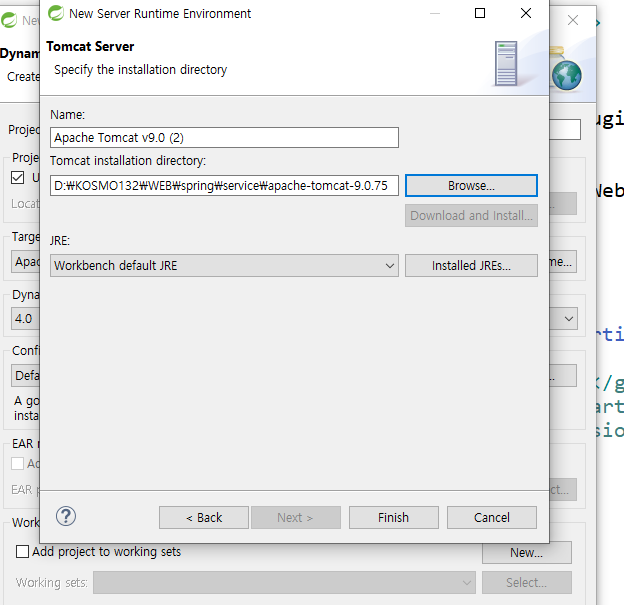Viewport: 624px width, 605px height.
Task: Open the background wizard's dropdown chevron at right
Action: (569, 319)
